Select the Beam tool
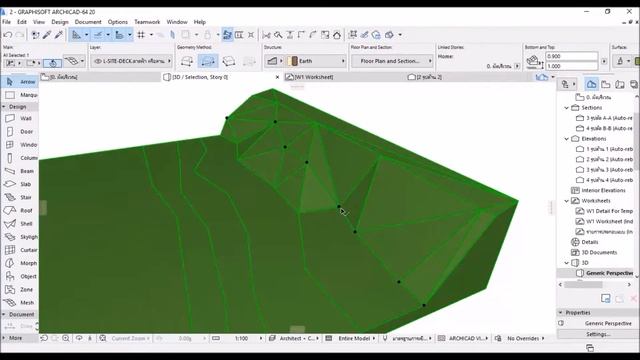The image size is (640, 360). point(20,171)
